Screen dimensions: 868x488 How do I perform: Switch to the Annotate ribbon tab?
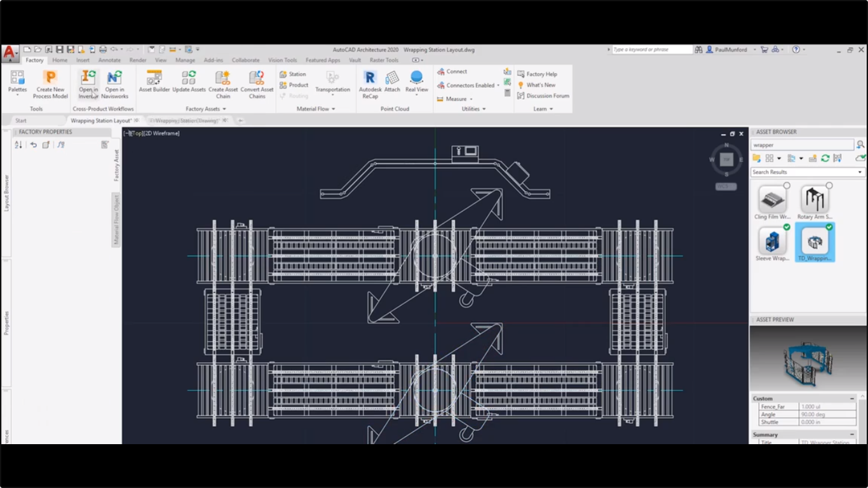[109, 60]
